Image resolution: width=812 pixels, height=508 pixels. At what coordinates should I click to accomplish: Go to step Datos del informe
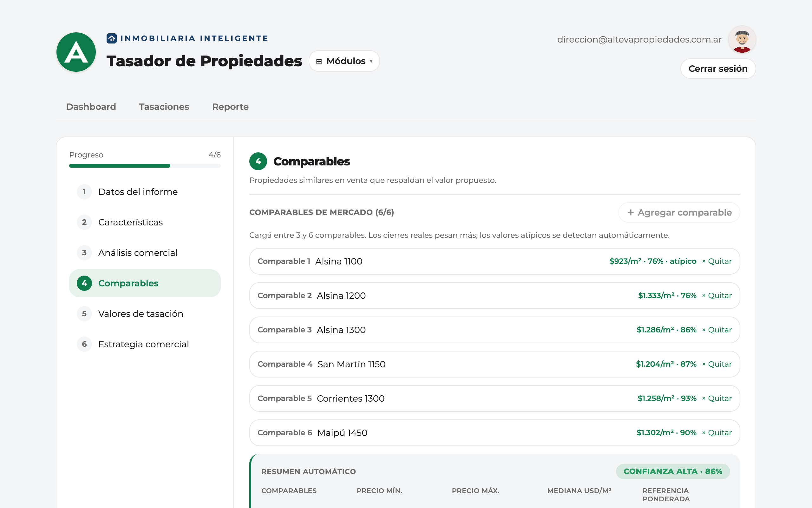tap(145, 192)
